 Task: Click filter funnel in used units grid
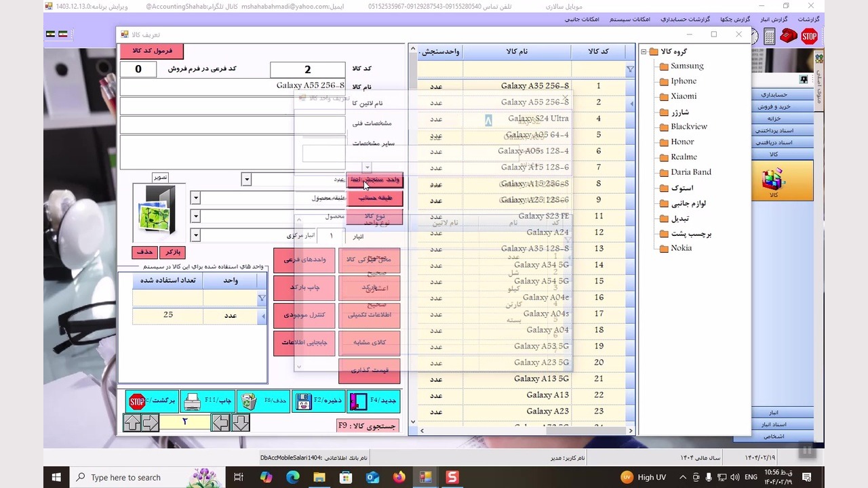(x=262, y=298)
